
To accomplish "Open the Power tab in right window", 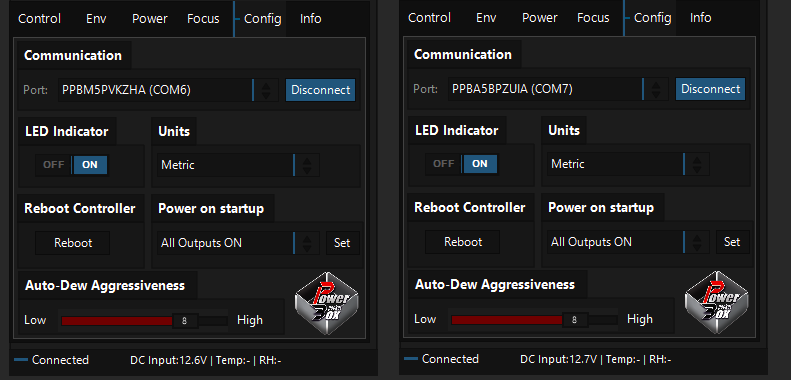I will tap(540, 18).
